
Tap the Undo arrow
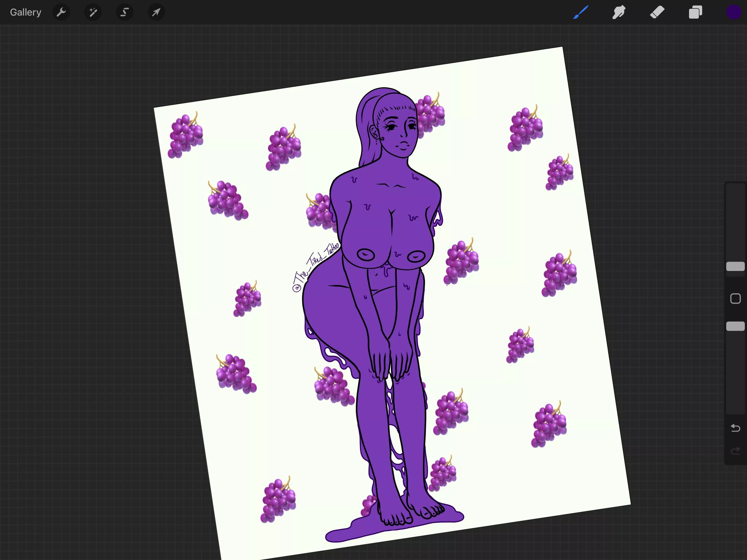point(735,428)
